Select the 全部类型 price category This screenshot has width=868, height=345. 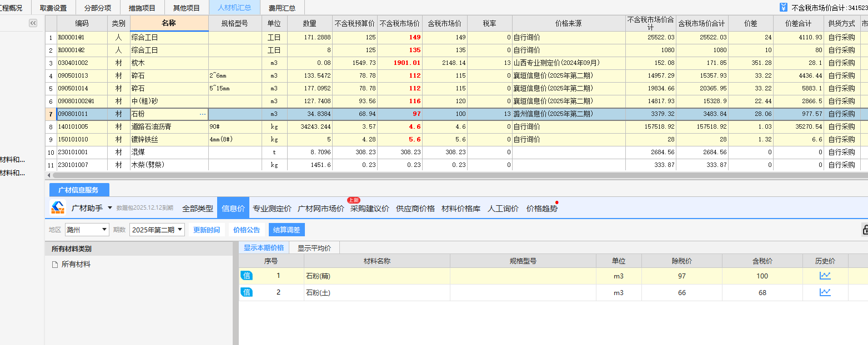pyautogui.click(x=198, y=209)
